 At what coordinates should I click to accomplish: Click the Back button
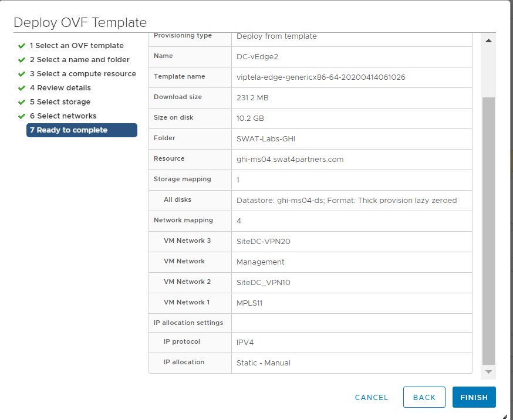[x=424, y=397]
